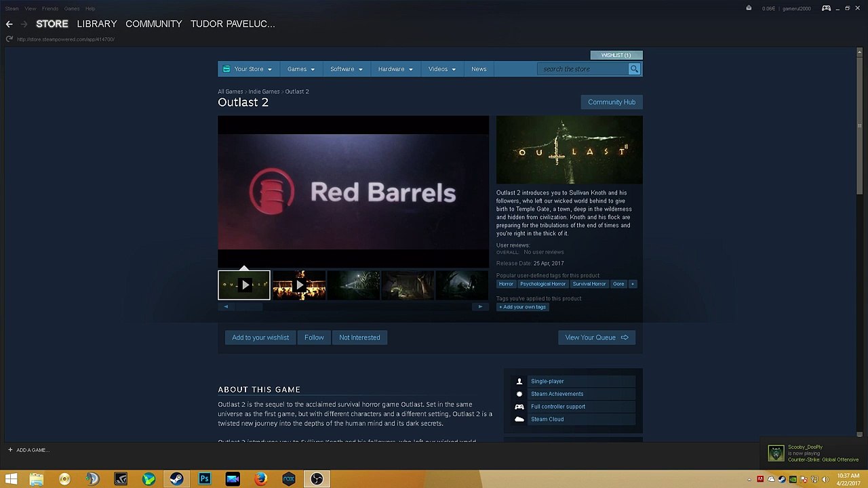Open the STORE tab
The height and width of the screenshot is (488, 868).
pos(52,24)
